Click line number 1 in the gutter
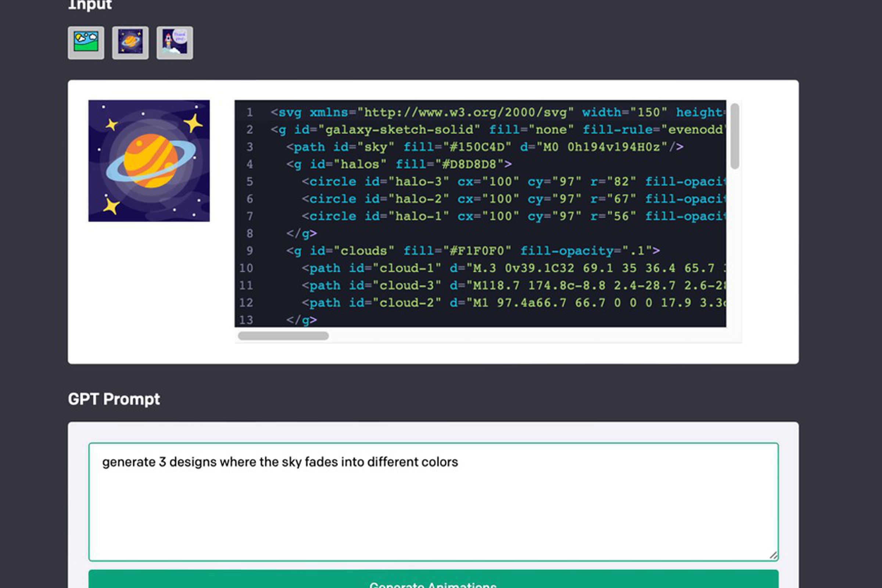The width and height of the screenshot is (882, 588). click(x=250, y=112)
